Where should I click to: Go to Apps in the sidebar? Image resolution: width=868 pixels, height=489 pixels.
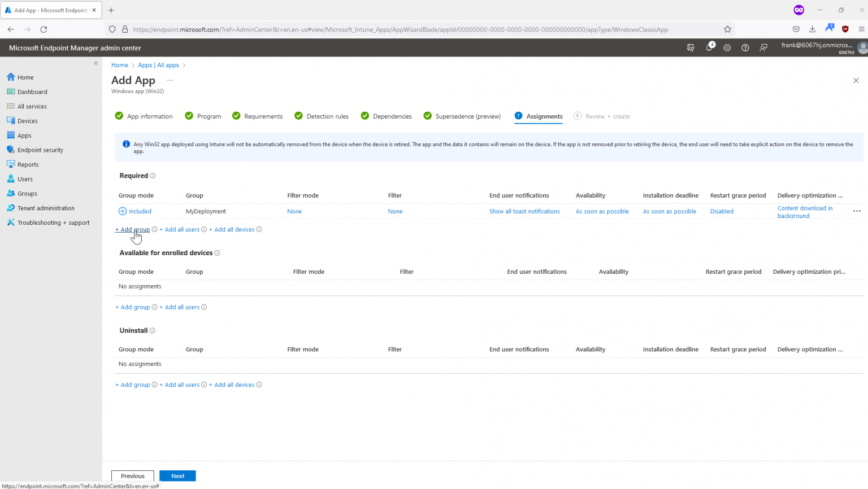click(x=19, y=136)
